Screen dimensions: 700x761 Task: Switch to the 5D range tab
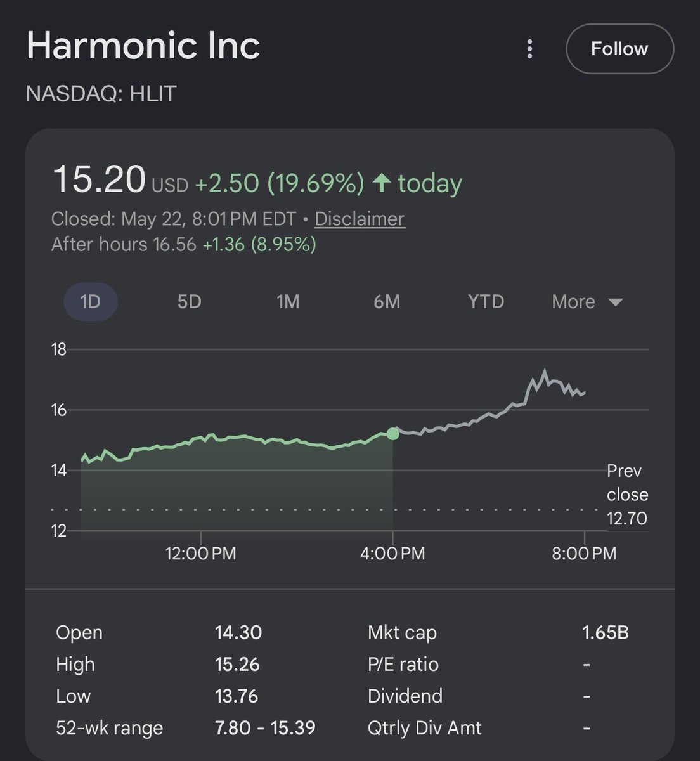tap(190, 302)
